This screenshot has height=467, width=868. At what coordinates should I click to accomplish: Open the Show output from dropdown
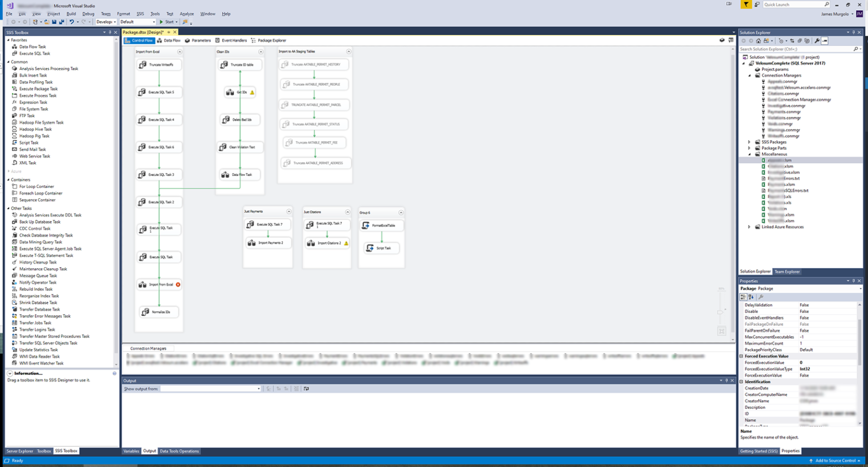[x=258, y=389]
